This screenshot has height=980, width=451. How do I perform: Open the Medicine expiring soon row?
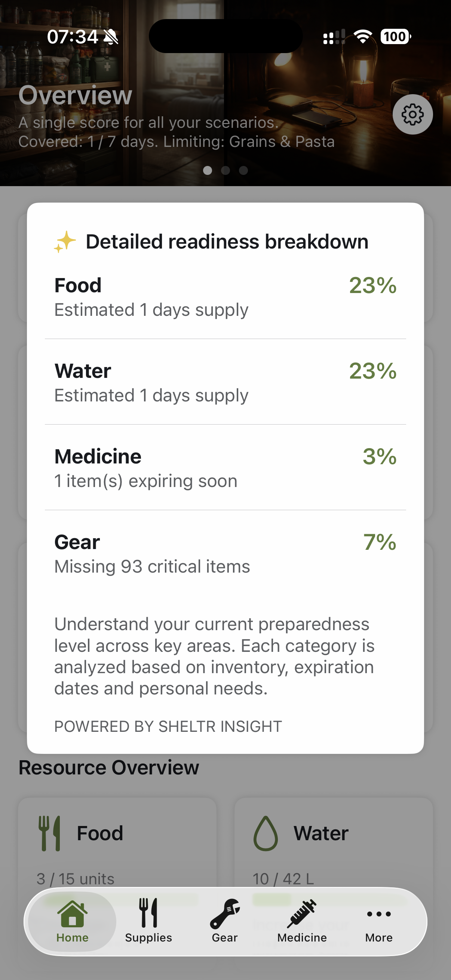point(225,468)
